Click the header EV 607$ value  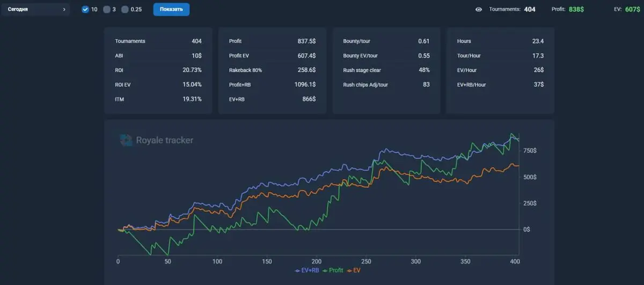pos(633,10)
